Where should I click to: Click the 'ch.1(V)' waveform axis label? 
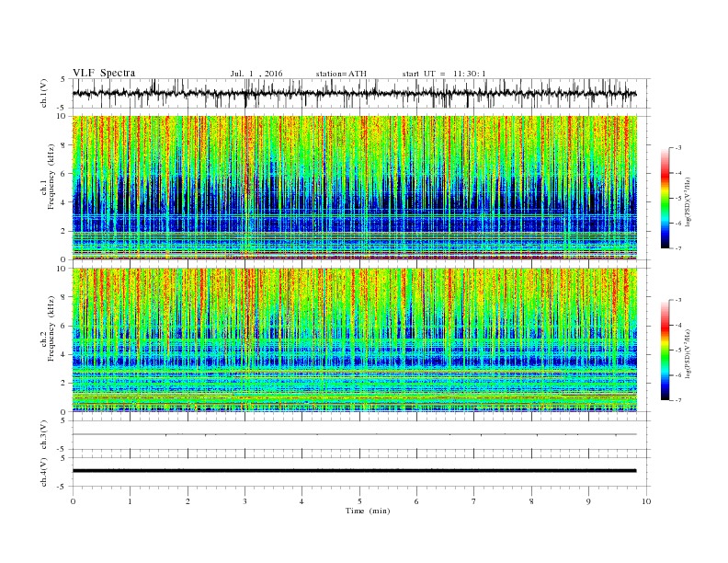44,93
